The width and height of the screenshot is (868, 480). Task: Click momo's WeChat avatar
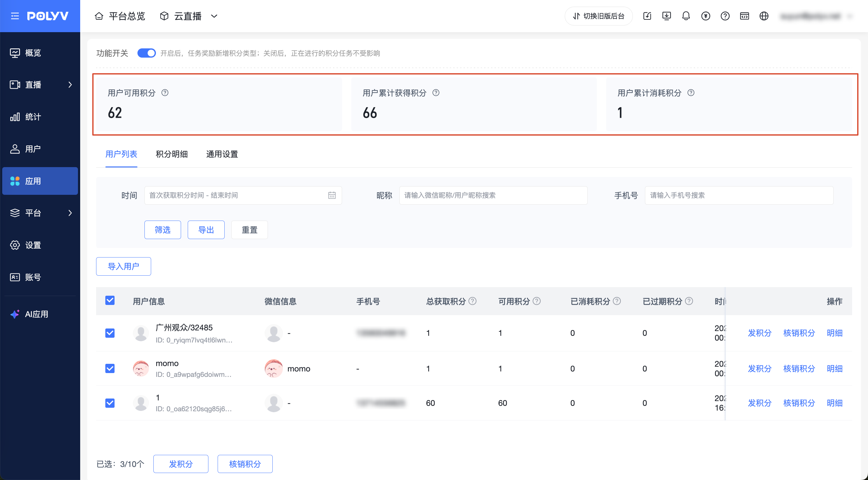pos(274,368)
